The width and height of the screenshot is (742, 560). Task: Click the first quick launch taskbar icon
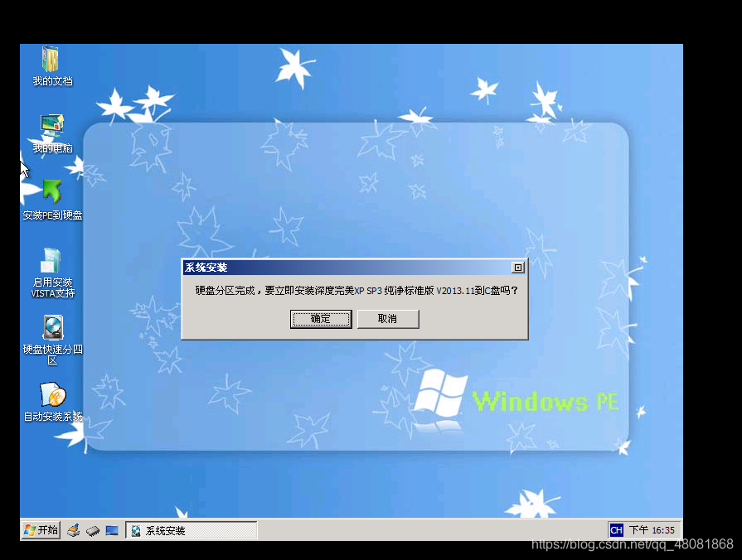(x=73, y=530)
